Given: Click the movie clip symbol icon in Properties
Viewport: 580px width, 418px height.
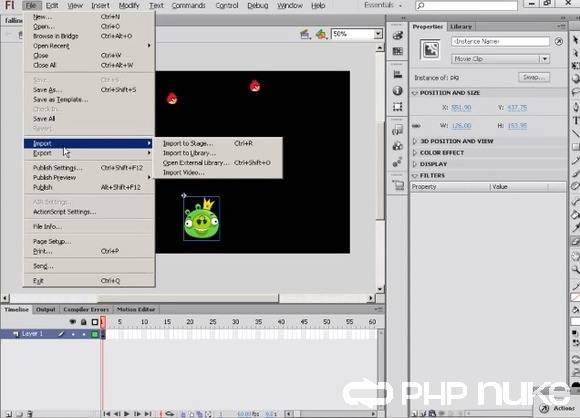Looking at the screenshot, I should click(x=430, y=50).
